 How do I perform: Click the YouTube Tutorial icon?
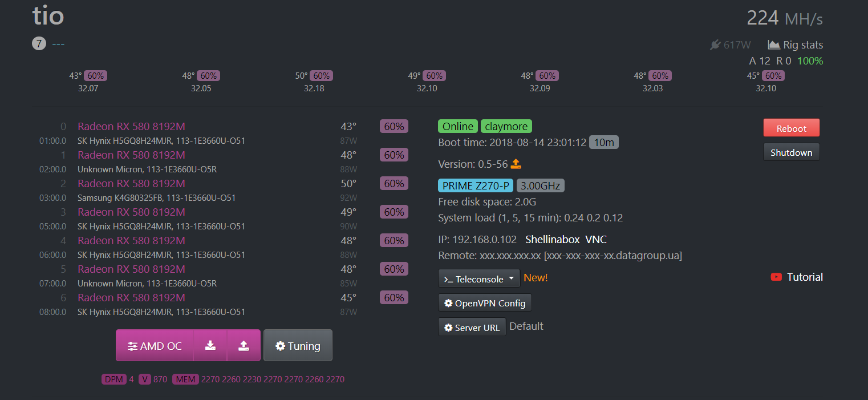[776, 277]
